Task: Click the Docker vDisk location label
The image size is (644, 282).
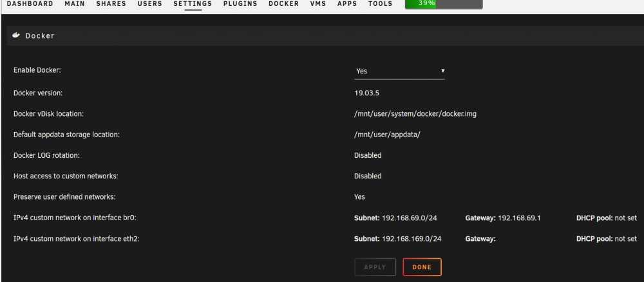Action: [x=48, y=114]
